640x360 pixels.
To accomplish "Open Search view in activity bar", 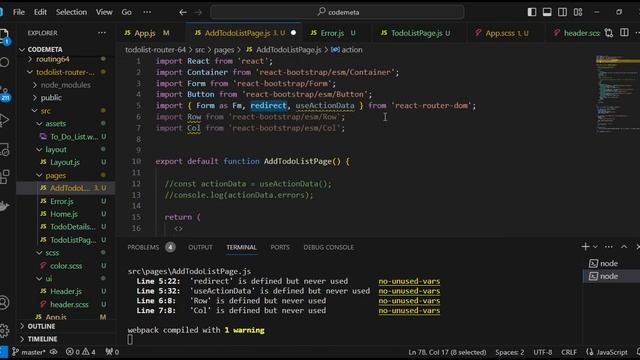I will [4, 62].
